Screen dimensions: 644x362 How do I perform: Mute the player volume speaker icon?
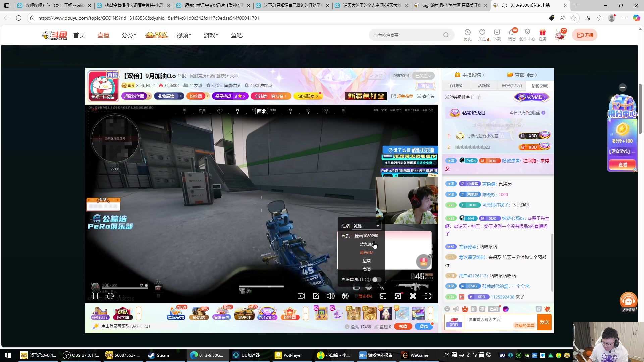click(x=331, y=296)
